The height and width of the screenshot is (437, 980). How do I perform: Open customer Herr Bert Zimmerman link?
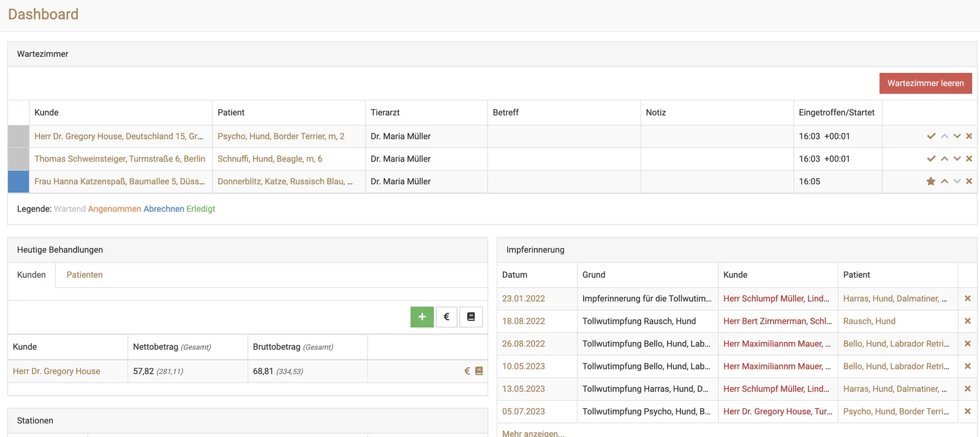tap(777, 321)
